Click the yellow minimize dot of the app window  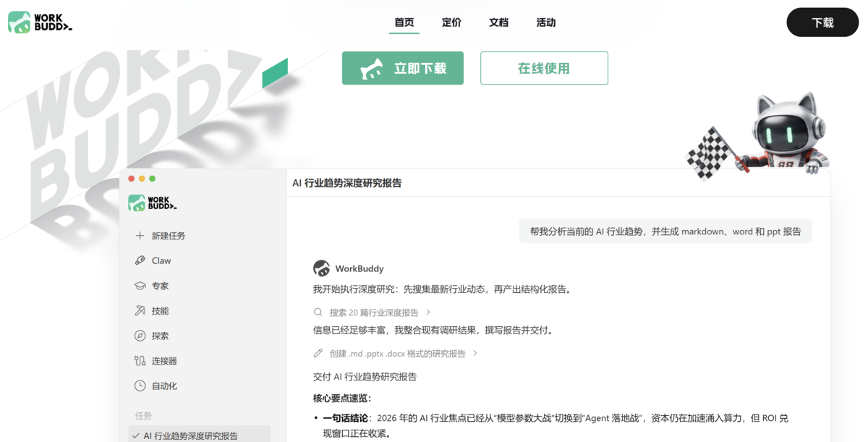142,179
